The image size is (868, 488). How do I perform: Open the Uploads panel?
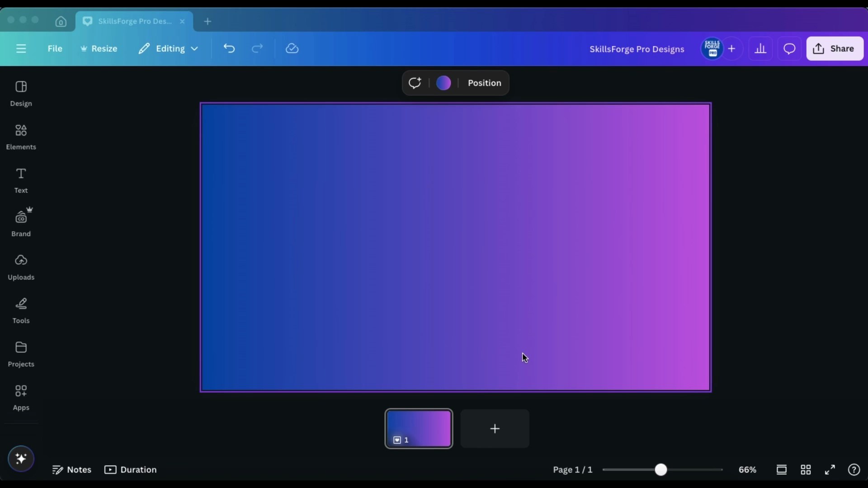[21, 267]
